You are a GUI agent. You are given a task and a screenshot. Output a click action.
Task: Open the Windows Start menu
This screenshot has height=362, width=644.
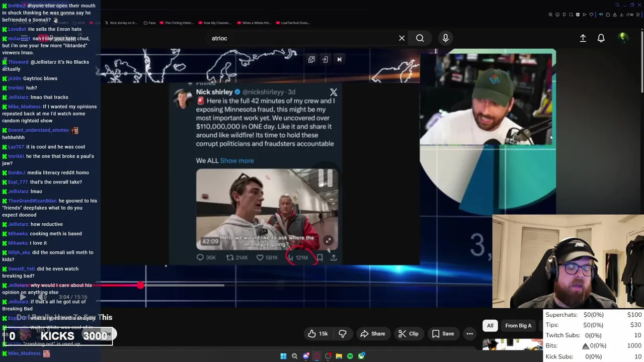click(x=283, y=356)
